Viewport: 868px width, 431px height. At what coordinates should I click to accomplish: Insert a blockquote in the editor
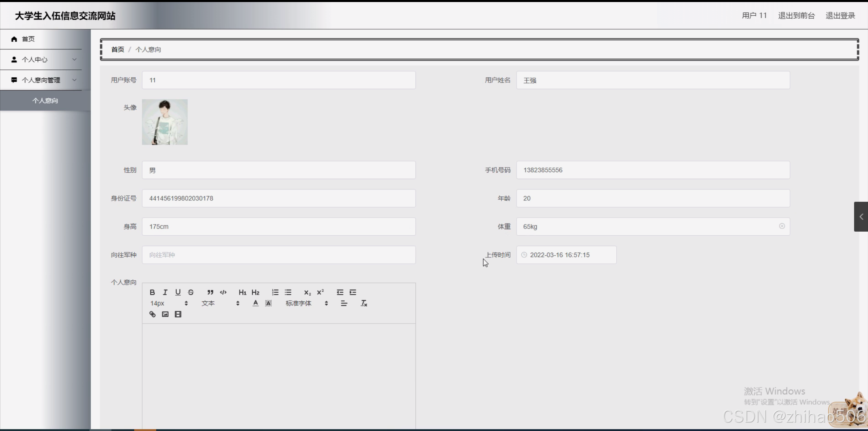(x=210, y=292)
